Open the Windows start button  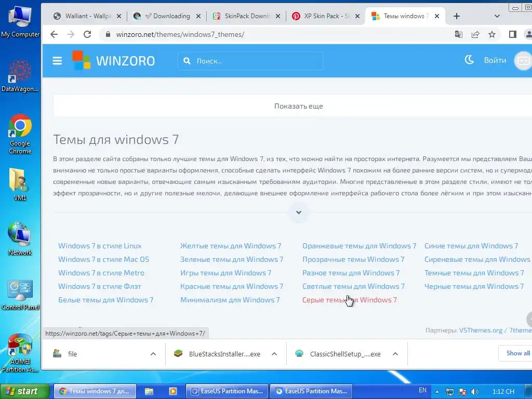click(25, 391)
